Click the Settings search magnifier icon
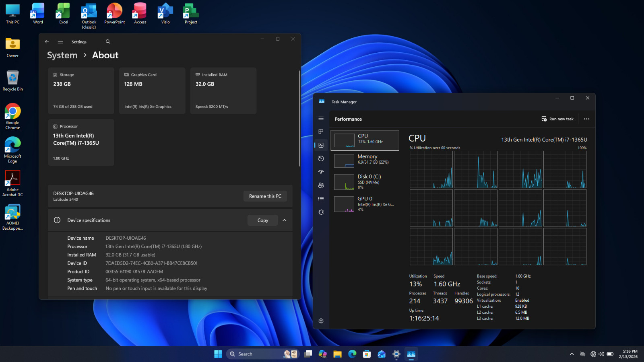This screenshot has width=644, height=362. pyautogui.click(x=108, y=41)
